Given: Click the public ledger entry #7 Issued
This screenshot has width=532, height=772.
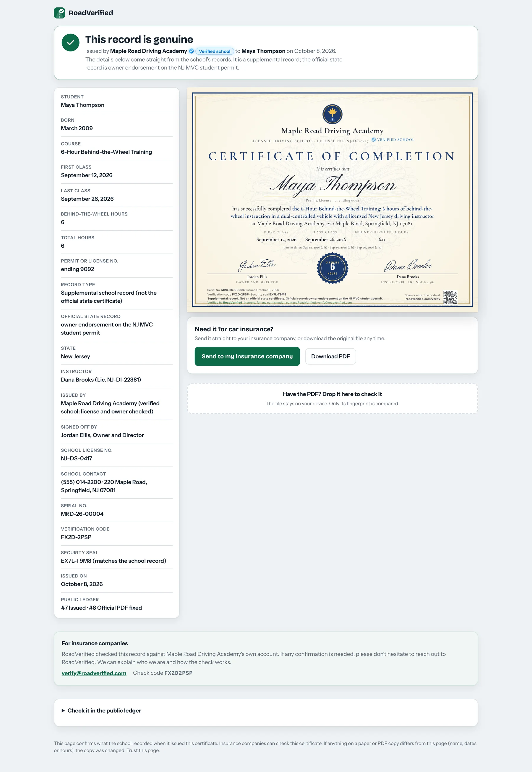Looking at the screenshot, I should click(x=73, y=608).
